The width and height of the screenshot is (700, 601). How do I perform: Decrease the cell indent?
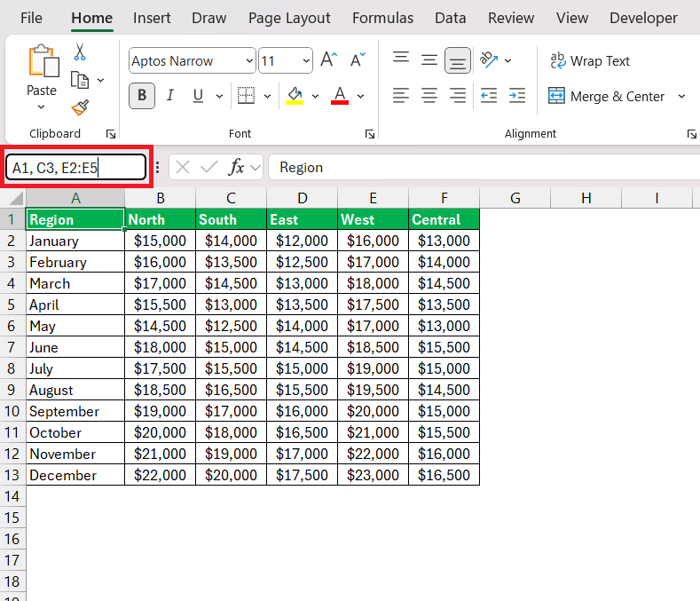click(488, 96)
